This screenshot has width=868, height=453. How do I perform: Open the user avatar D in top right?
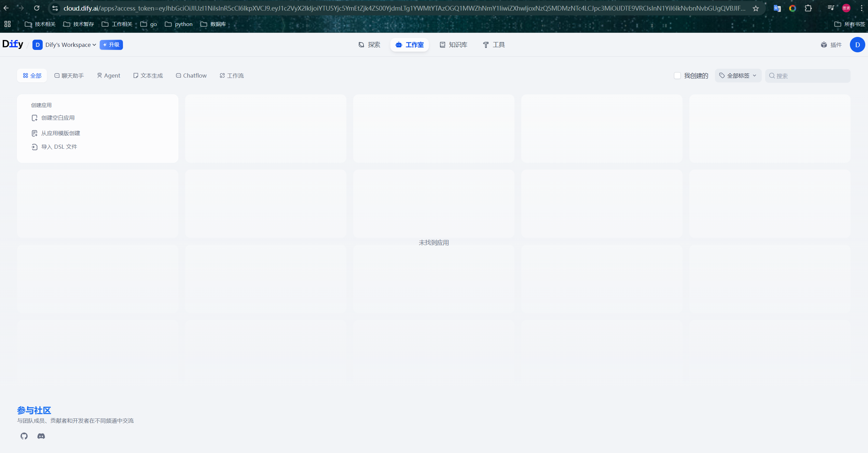click(857, 45)
